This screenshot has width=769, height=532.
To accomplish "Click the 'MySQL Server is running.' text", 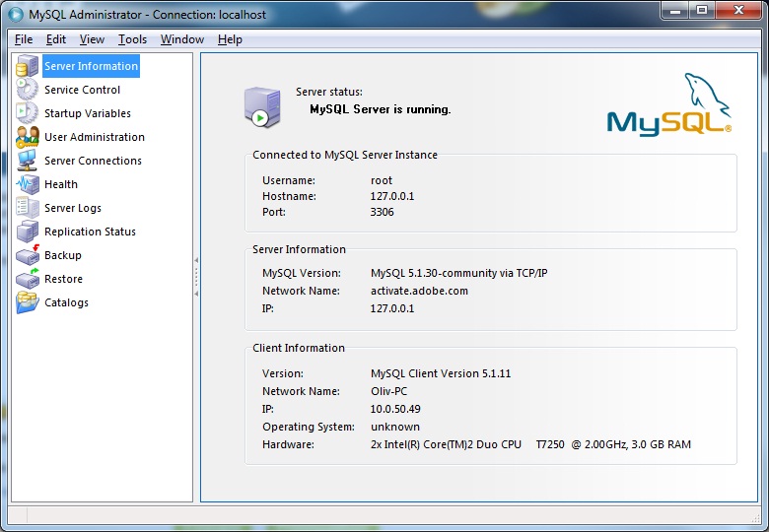I will click(381, 109).
